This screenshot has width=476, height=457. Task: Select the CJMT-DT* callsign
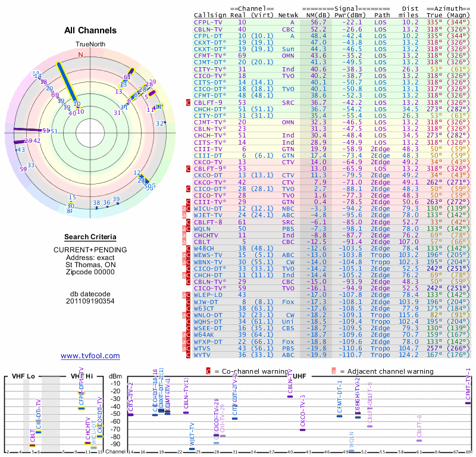coord(210,62)
